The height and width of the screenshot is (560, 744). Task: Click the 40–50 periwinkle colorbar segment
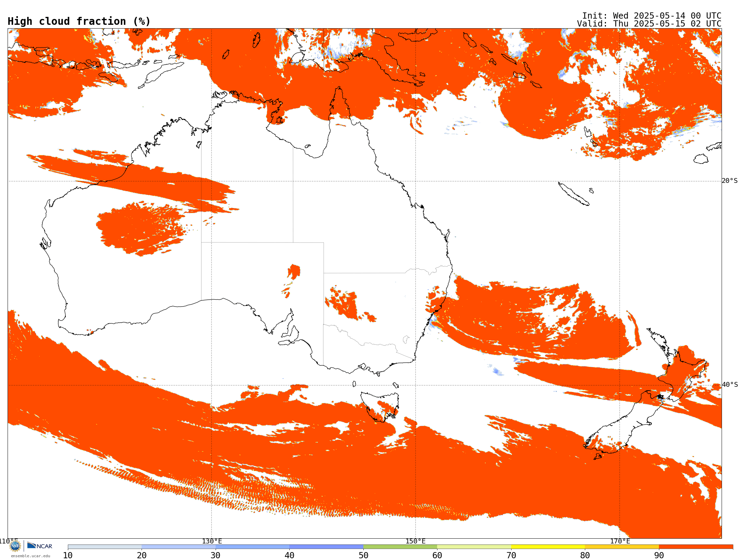326,547
